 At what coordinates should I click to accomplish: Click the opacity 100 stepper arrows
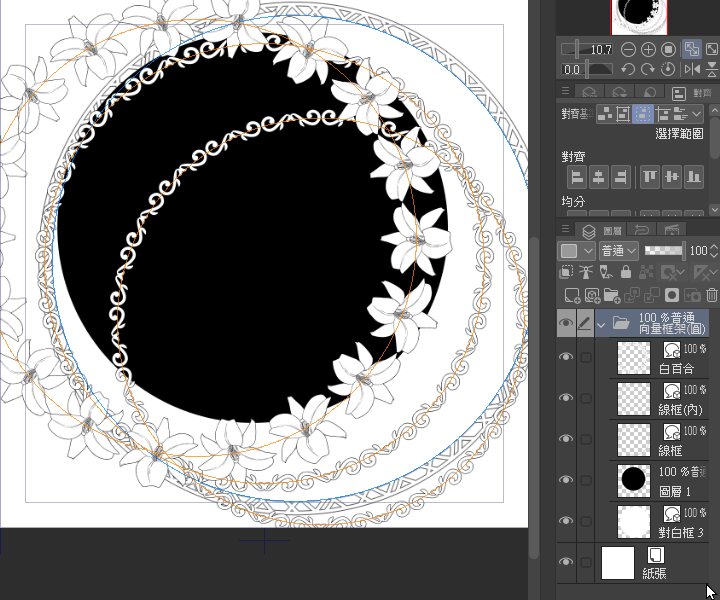click(714, 251)
